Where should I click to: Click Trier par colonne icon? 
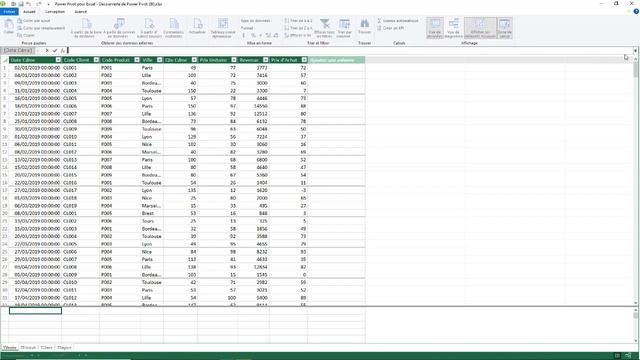coord(344,28)
